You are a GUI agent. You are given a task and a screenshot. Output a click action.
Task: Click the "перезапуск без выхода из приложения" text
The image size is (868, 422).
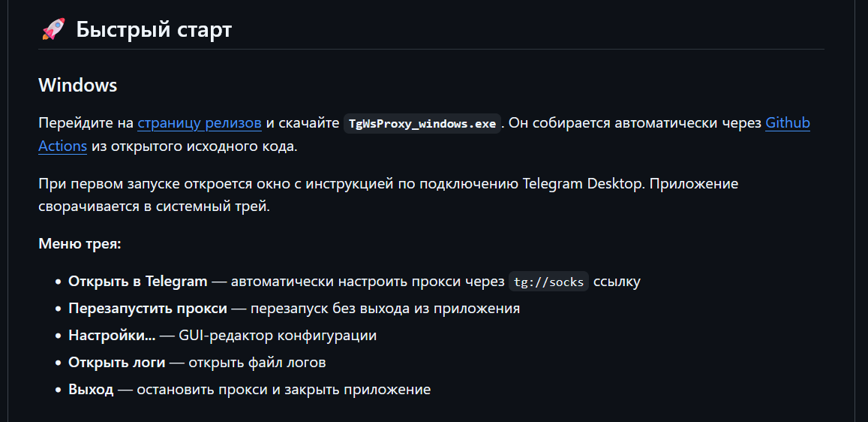[386, 309]
